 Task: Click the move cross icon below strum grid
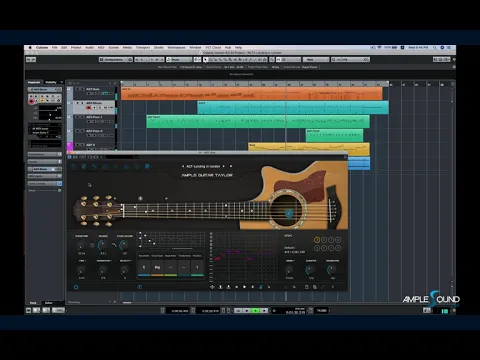(x=212, y=287)
